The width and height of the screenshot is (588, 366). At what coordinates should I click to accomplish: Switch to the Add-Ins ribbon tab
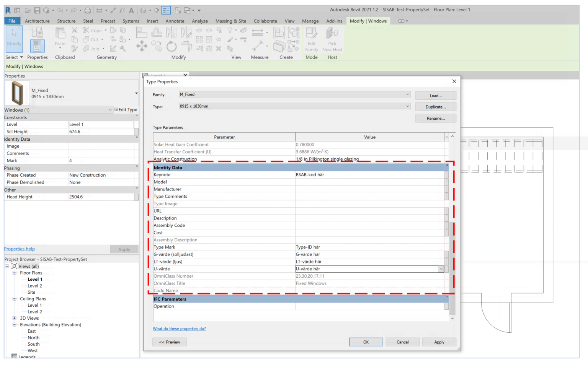point(334,21)
